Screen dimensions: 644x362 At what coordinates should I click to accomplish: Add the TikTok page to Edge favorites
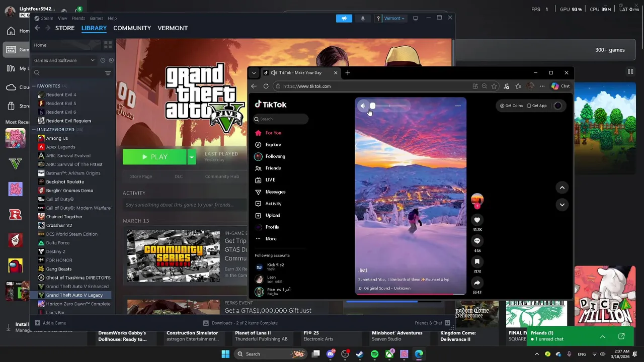point(495,86)
